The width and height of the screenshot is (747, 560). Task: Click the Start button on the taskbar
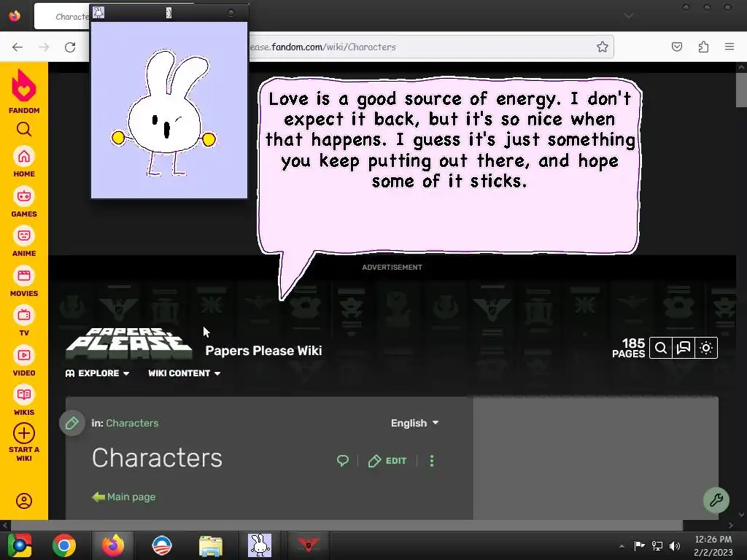20,545
